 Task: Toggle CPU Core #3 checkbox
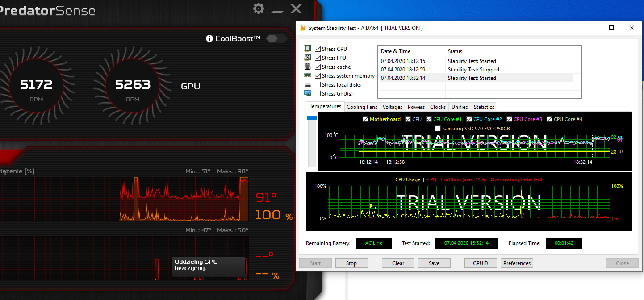(x=509, y=119)
